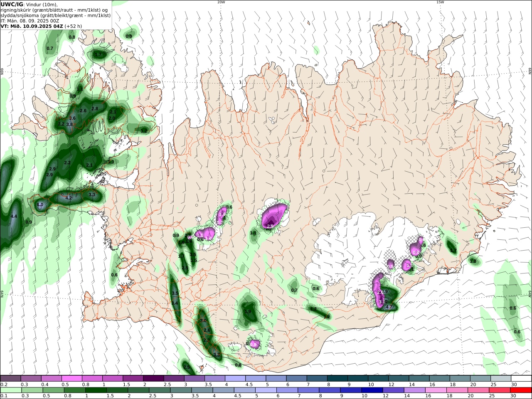Click the 6.0 rainfall value on the map
Image resolution: width=532 pixels, height=399 pixels.
pyautogui.click(x=40, y=205)
